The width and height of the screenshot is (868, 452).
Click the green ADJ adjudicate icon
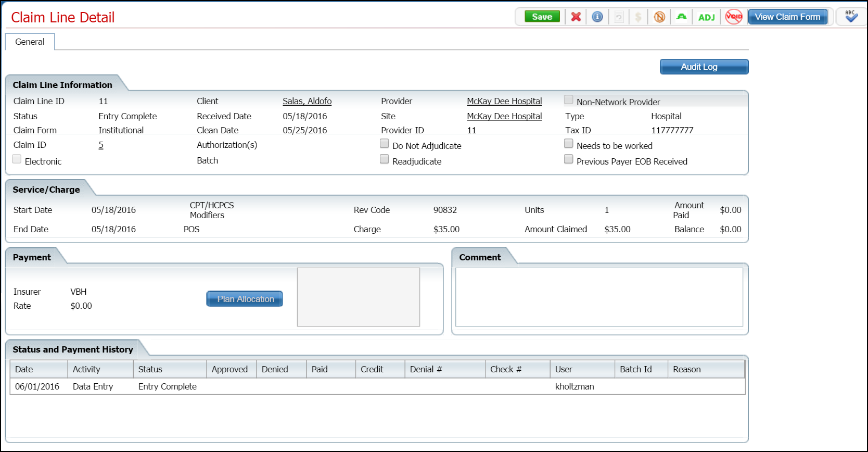(706, 17)
